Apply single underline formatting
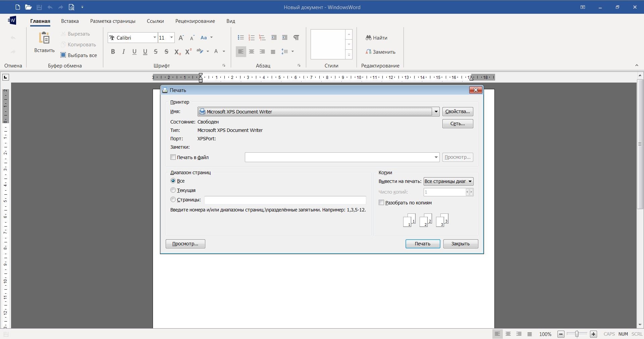The width and height of the screenshot is (644, 339). pos(135,51)
